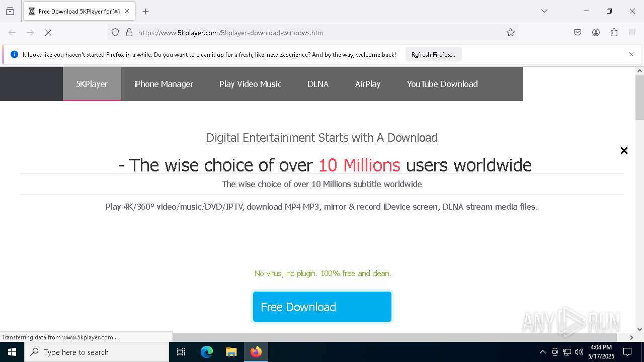Click the meet now tray icon
This screenshot has width=644, height=362.
coord(555,352)
